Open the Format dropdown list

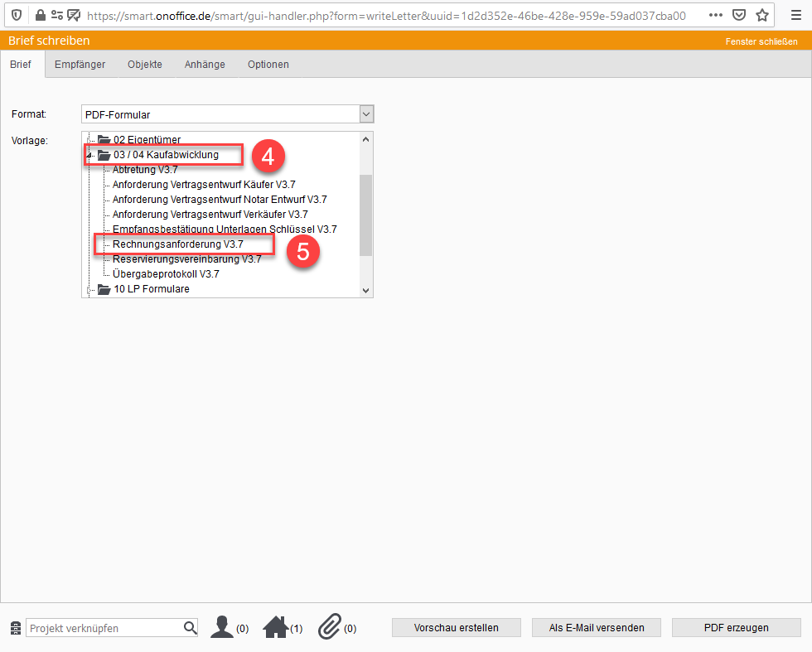click(x=366, y=114)
